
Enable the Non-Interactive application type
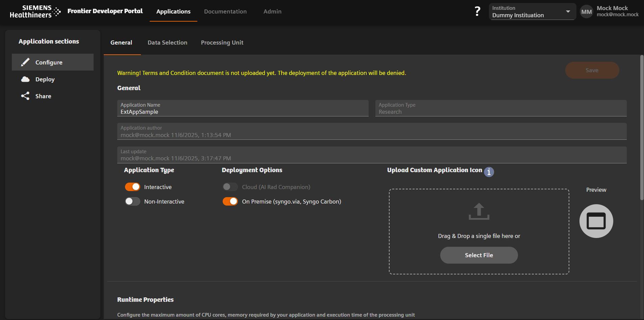132,201
